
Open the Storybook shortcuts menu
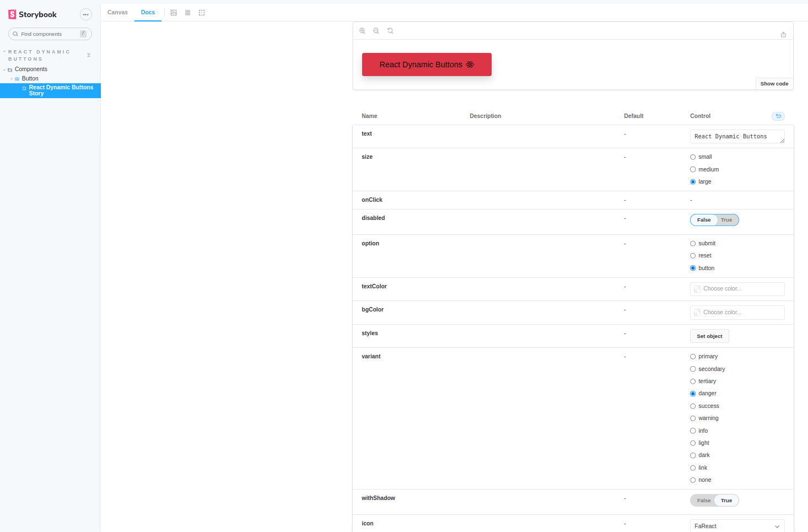coord(85,14)
